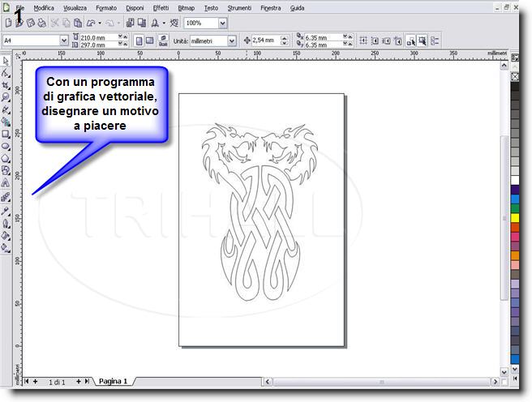Open the Unità millimetri dropdown
The height and width of the screenshot is (402, 532).
(x=232, y=41)
